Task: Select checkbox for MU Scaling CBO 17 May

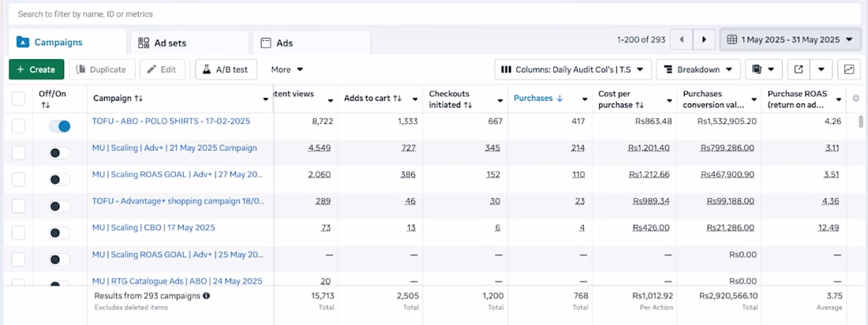Action: pos(18,233)
